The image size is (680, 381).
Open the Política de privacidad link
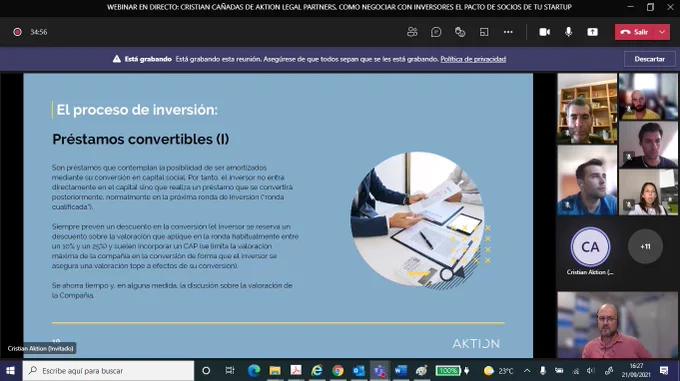coord(473,59)
